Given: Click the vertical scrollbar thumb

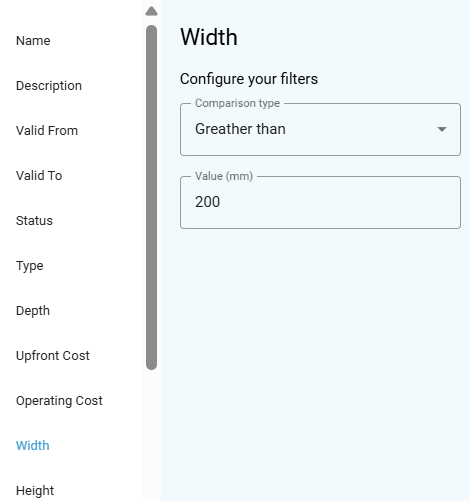Looking at the screenshot, I should 151,197.
